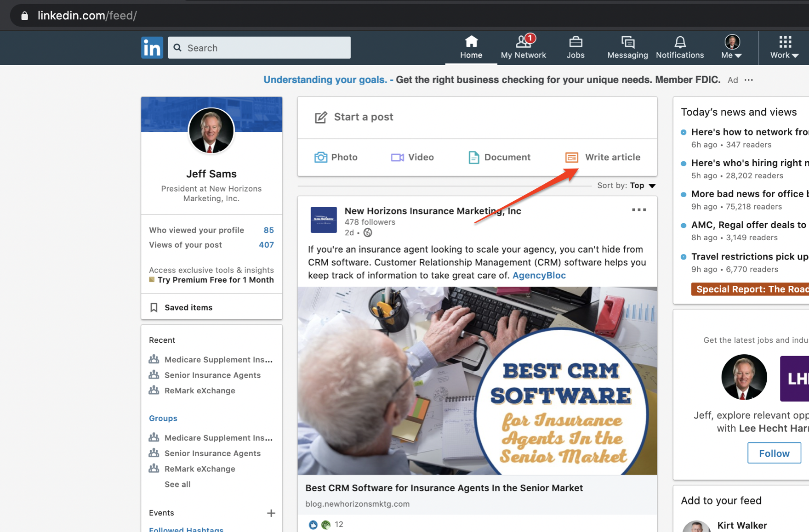Screen dimensions: 809x532
Task: Click the Saved items bookmark icon
Action: click(x=154, y=307)
